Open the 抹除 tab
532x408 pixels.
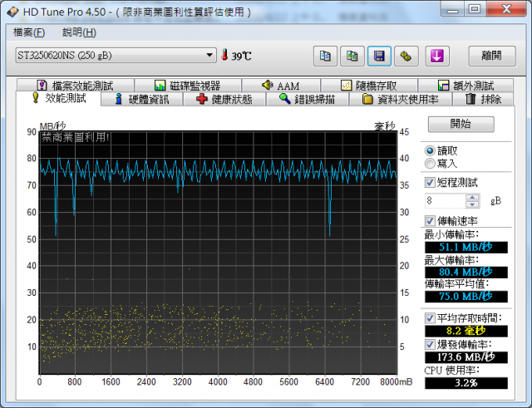483,99
